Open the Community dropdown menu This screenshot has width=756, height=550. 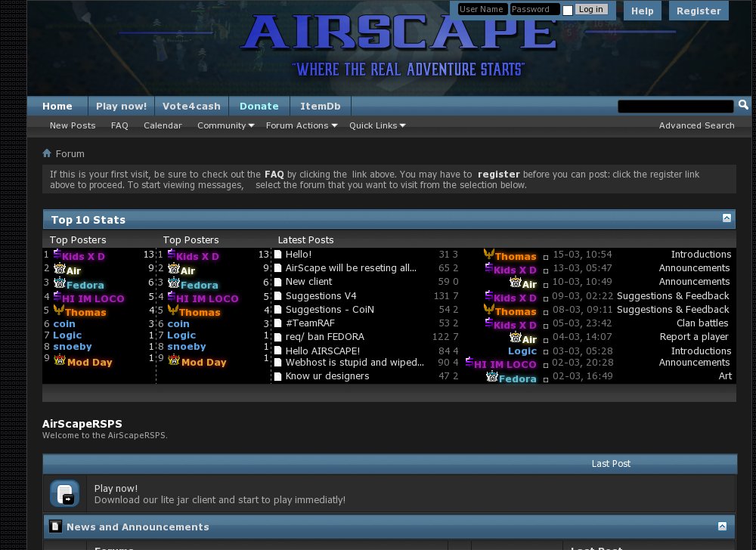[x=225, y=125]
